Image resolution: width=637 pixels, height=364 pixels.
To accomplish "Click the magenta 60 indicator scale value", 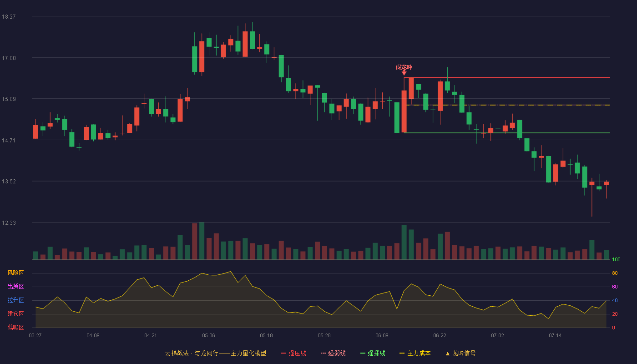I will point(615,287).
